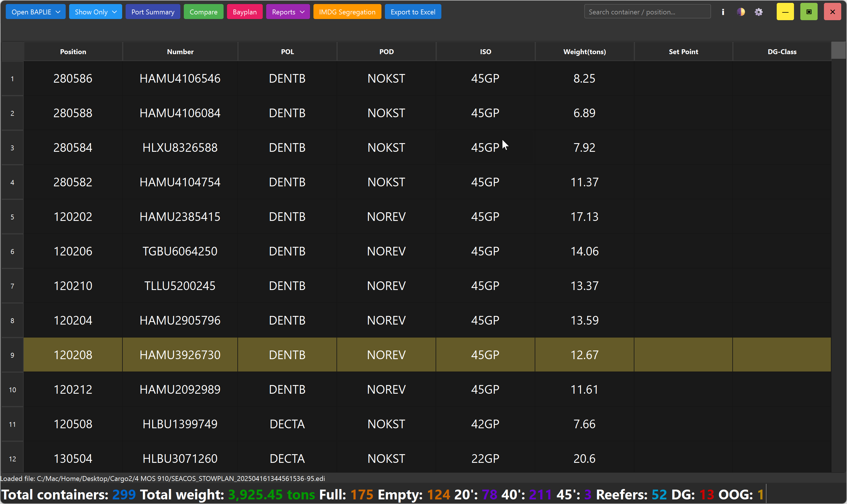Focus the Search container / position field

[647, 12]
